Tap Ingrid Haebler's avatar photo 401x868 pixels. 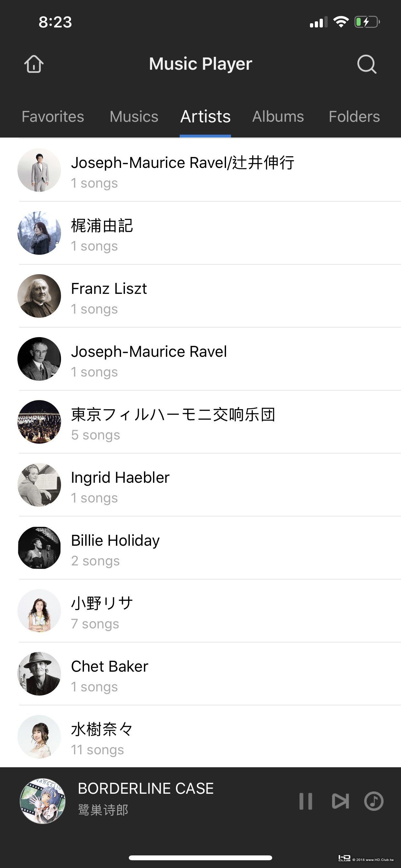[x=39, y=485]
